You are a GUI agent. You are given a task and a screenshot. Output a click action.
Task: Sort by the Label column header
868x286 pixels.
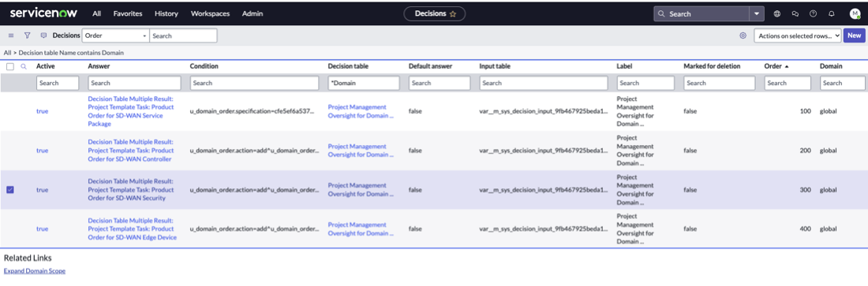click(624, 66)
